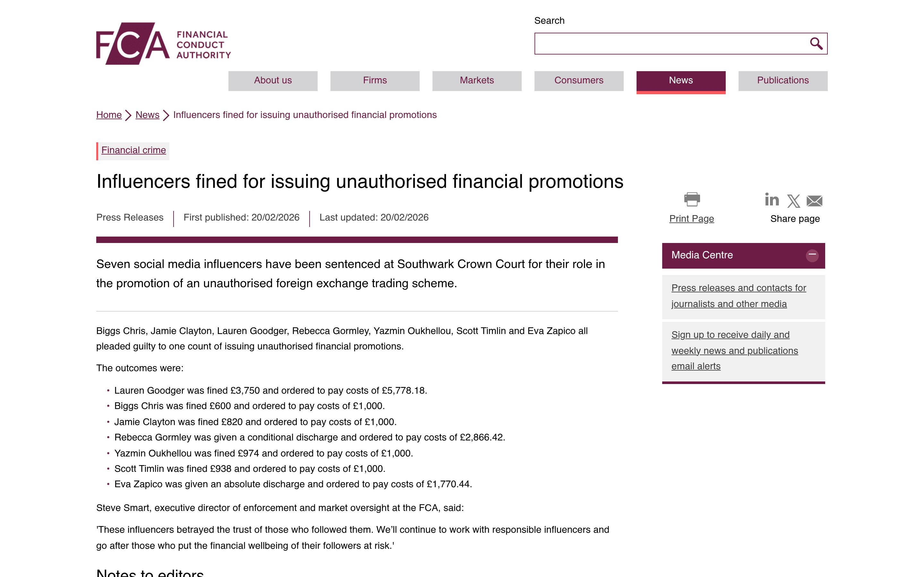The height and width of the screenshot is (577, 924).
Task: Select the Consumers tab
Action: [x=579, y=80]
